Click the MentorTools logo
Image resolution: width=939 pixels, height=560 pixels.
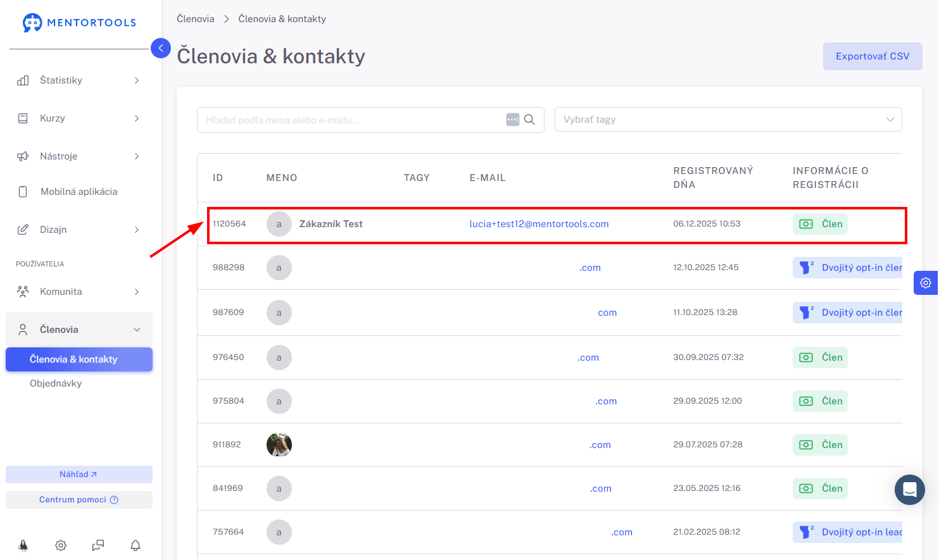click(79, 23)
